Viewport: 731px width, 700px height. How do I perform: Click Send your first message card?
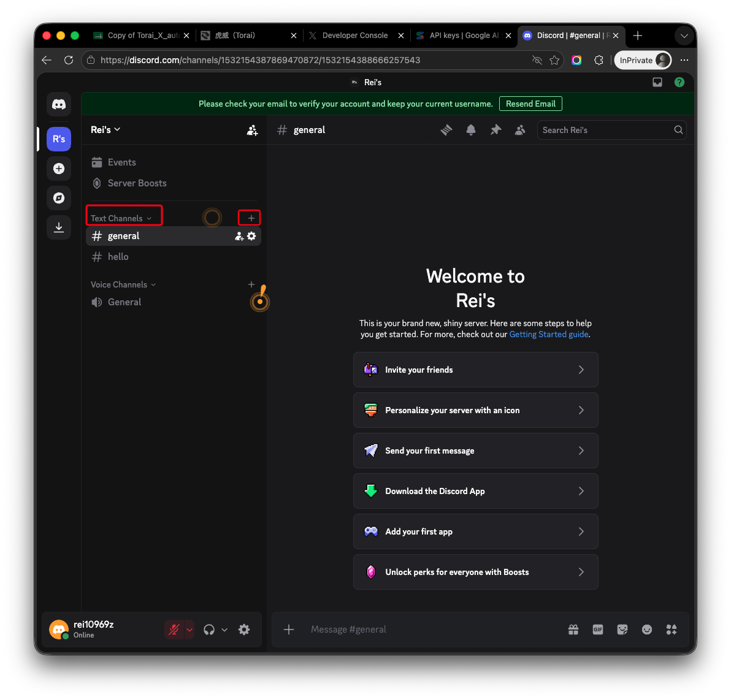click(475, 451)
